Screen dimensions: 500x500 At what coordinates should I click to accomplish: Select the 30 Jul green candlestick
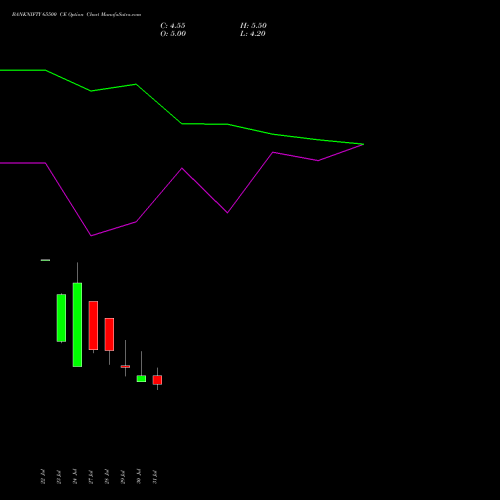click(141, 379)
